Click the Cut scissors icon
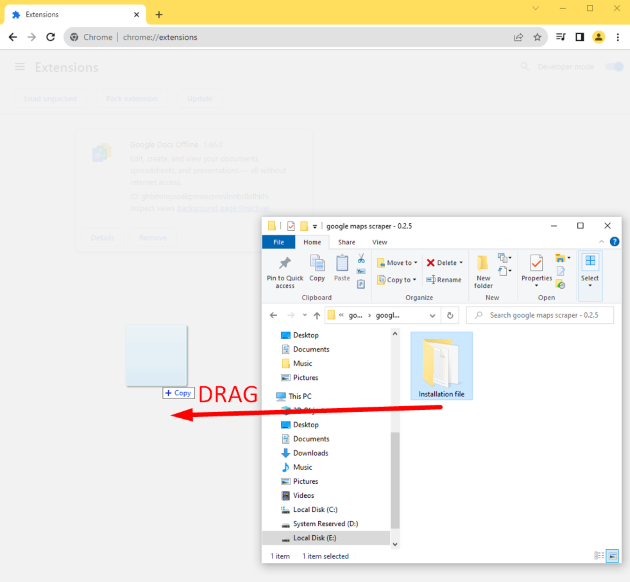The image size is (630, 582). click(361, 258)
